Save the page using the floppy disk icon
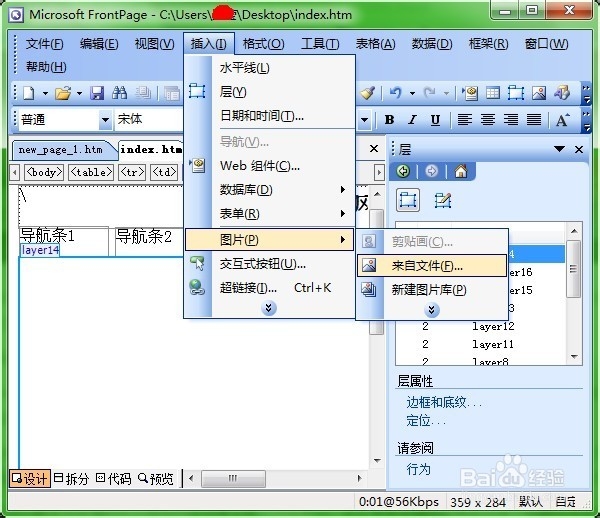The width and height of the screenshot is (600, 518). [x=97, y=93]
